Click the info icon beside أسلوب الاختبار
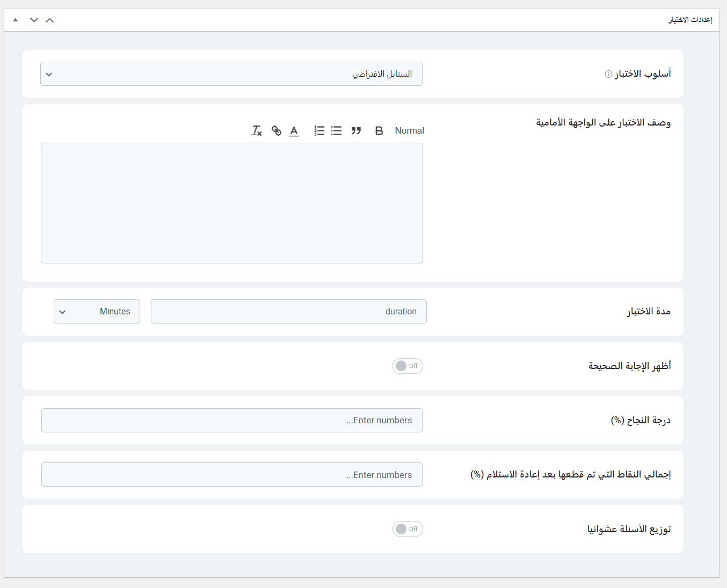Image resolution: width=727 pixels, height=588 pixels. pos(608,74)
